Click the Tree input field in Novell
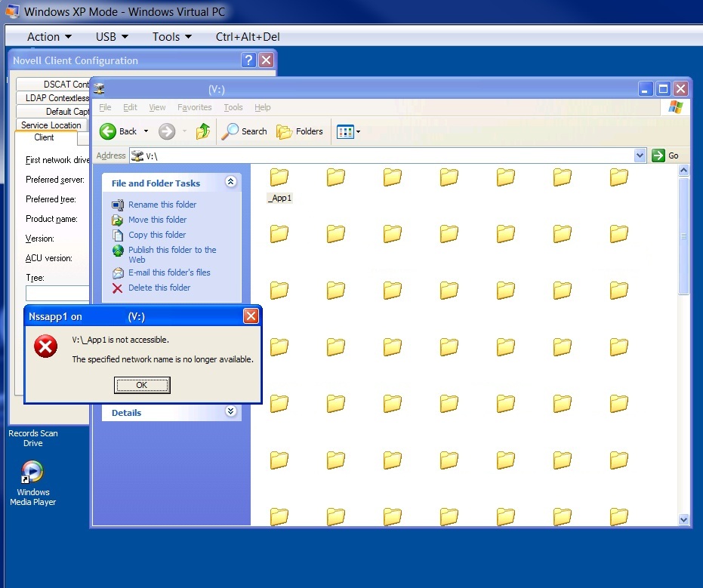 tap(57, 293)
